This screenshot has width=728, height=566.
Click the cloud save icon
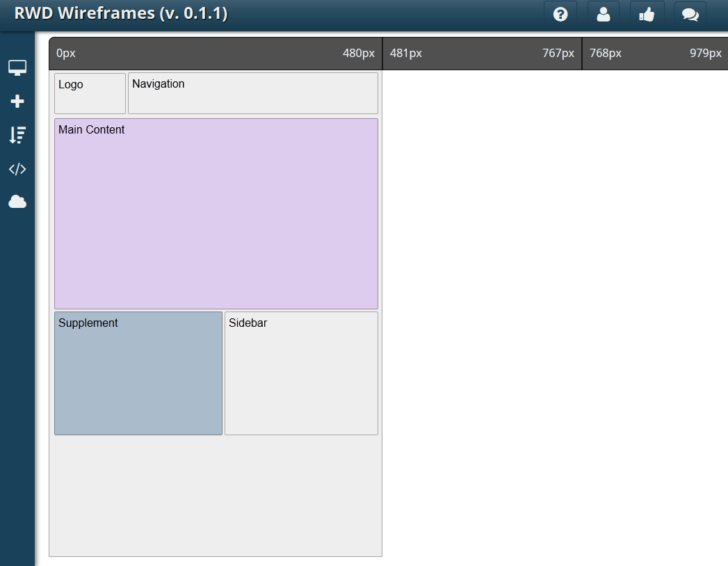tap(17, 202)
